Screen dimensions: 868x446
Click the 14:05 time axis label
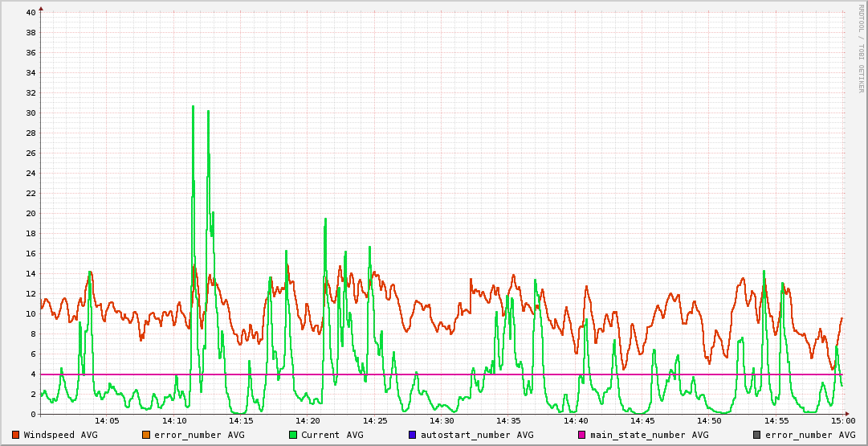point(107,420)
